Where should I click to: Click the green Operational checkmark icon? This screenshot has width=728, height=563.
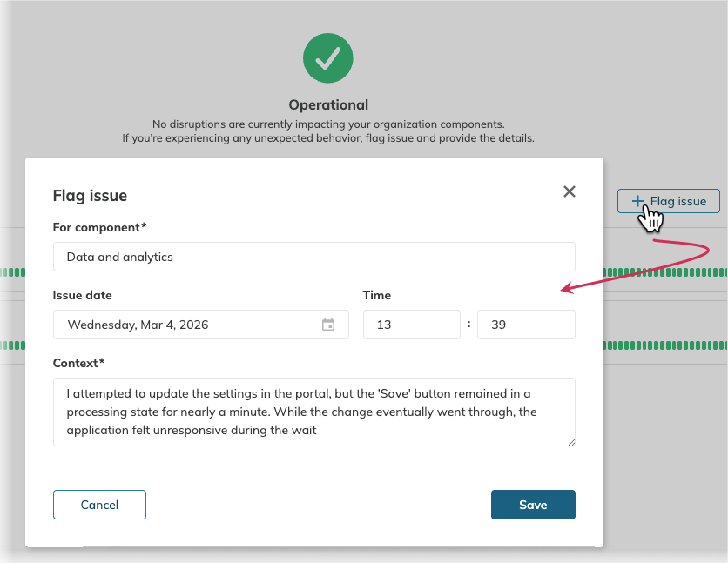[328, 58]
